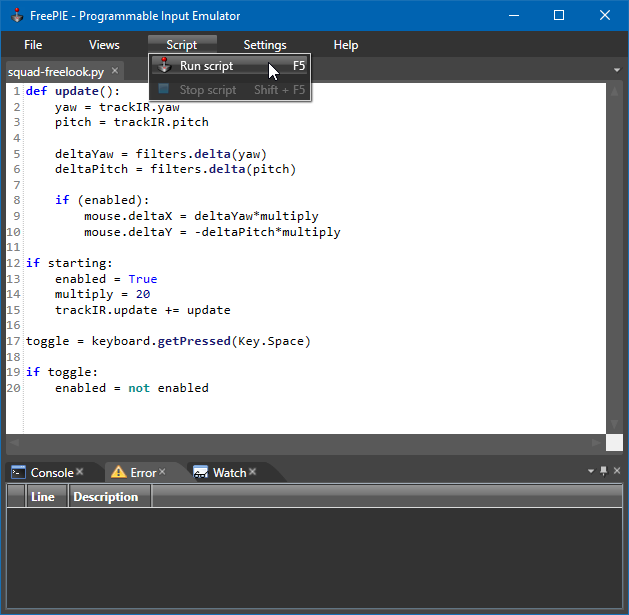629x615 pixels.
Task: Click the Stop script square icon
Action: click(x=163, y=89)
